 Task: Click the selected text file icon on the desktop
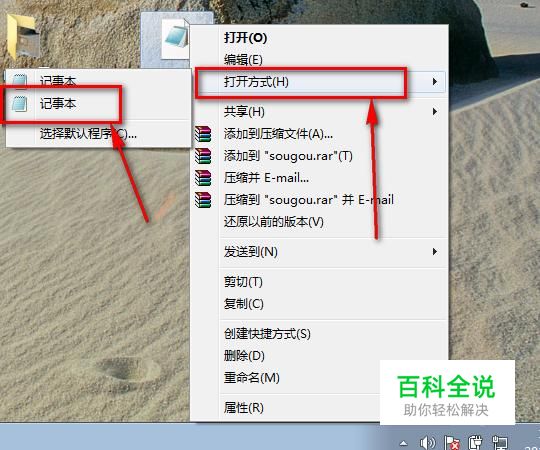tap(176, 41)
